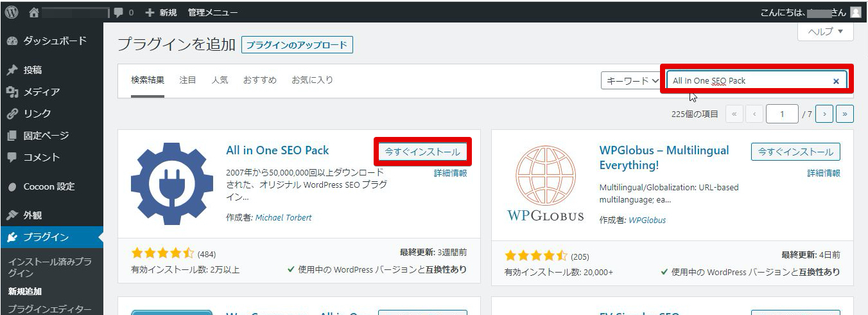
Task: Click the リンク chain icon
Action: click(x=12, y=114)
